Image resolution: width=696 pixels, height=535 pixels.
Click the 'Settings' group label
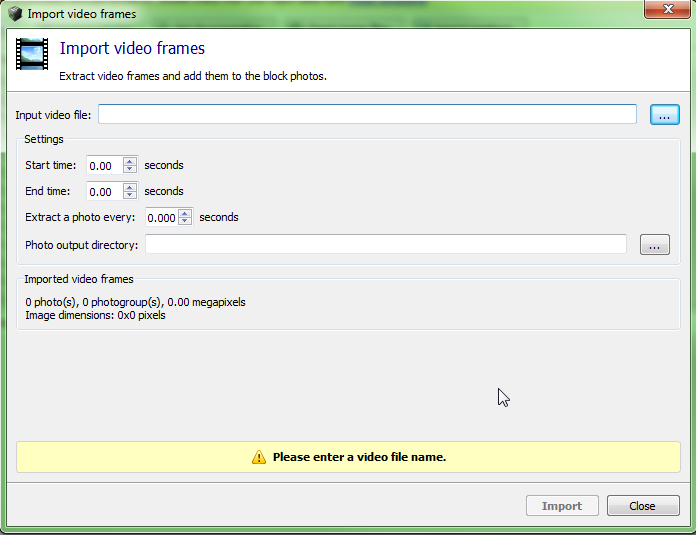tap(44, 139)
